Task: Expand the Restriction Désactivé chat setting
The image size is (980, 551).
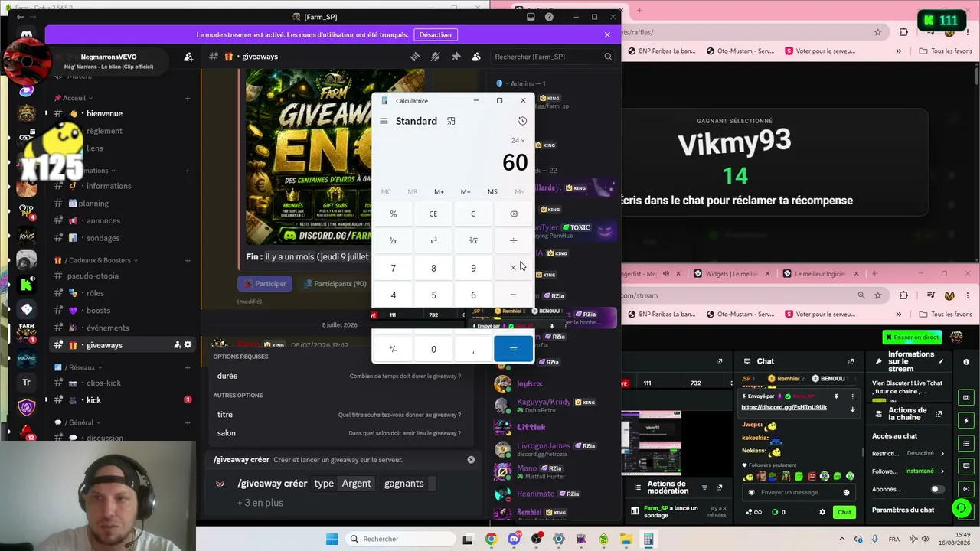Action: 909,453
